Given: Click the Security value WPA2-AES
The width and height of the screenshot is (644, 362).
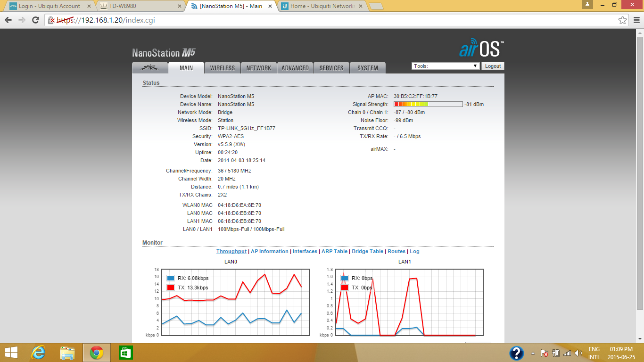Looking at the screenshot, I should click(231, 136).
